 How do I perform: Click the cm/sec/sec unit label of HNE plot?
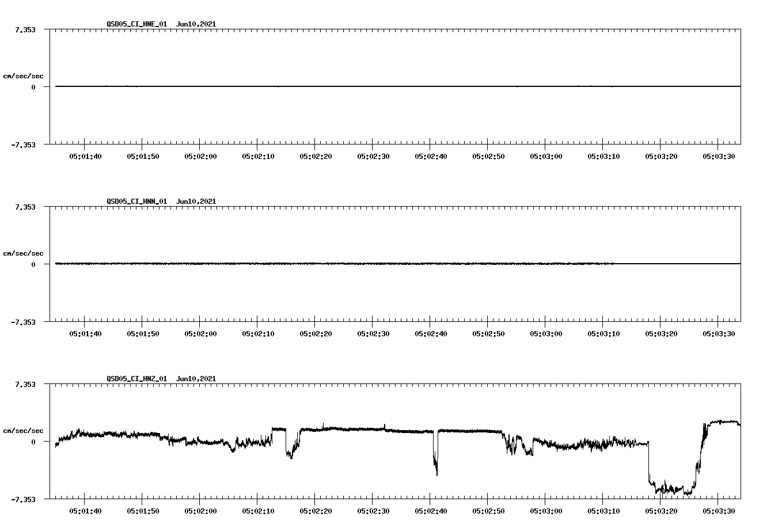point(23,76)
